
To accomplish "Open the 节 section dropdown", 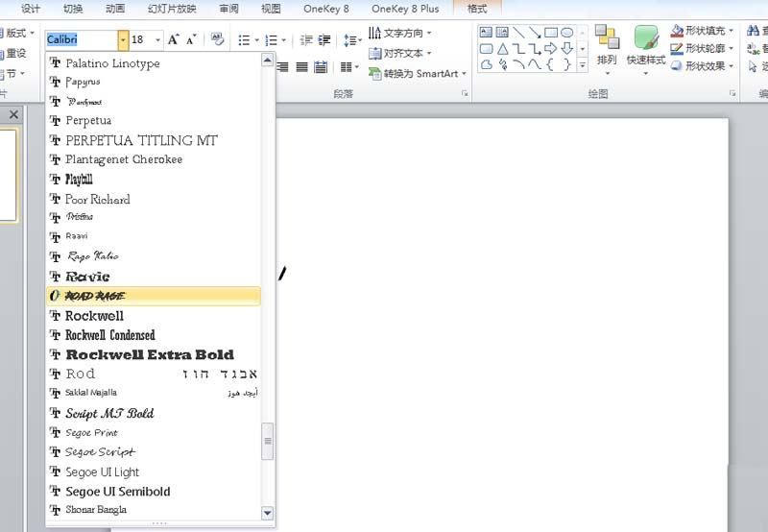I will pos(12,74).
